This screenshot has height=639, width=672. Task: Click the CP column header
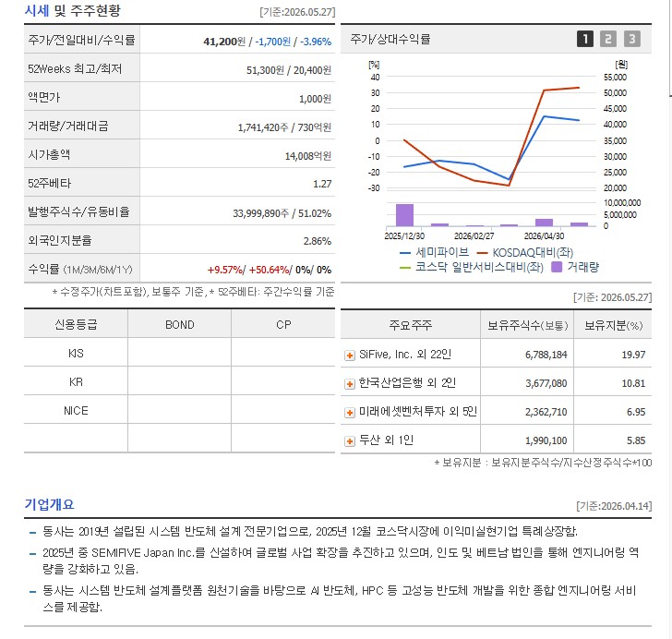[x=283, y=324]
